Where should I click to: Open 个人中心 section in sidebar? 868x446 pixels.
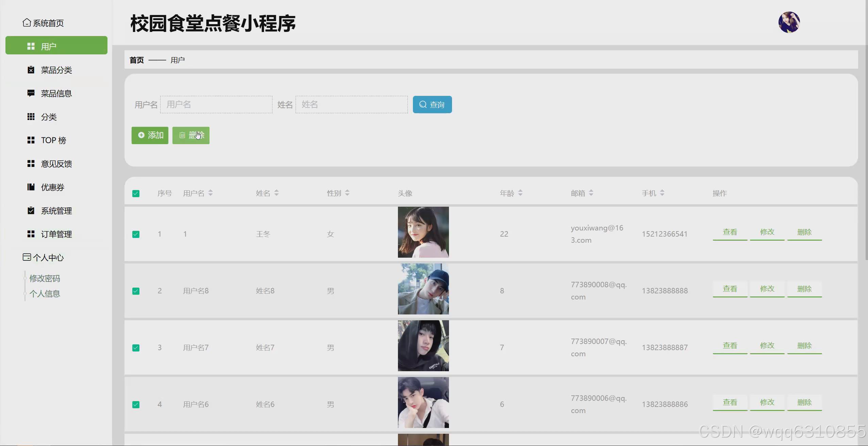(43, 257)
